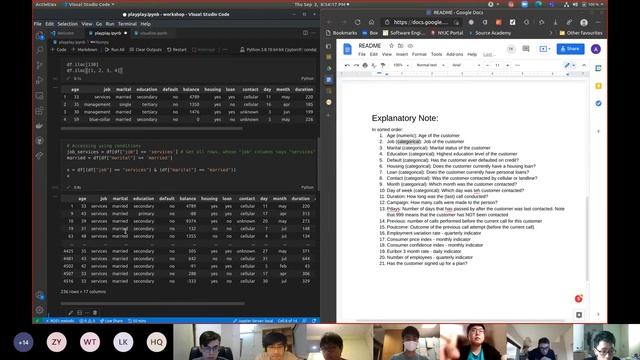Star the README document
The width and height of the screenshot is (640, 360).
click(391, 46)
